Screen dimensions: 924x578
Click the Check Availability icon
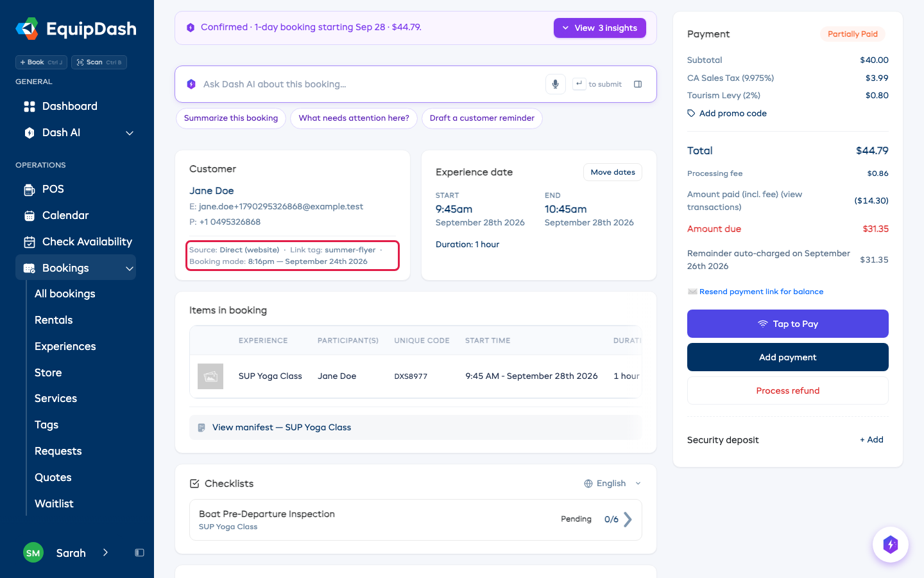pyautogui.click(x=30, y=242)
